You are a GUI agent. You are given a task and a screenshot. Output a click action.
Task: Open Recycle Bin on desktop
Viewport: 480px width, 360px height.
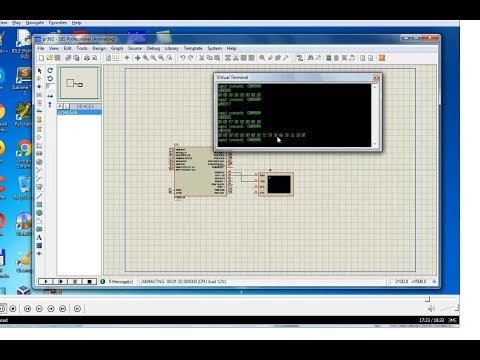point(23,188)
